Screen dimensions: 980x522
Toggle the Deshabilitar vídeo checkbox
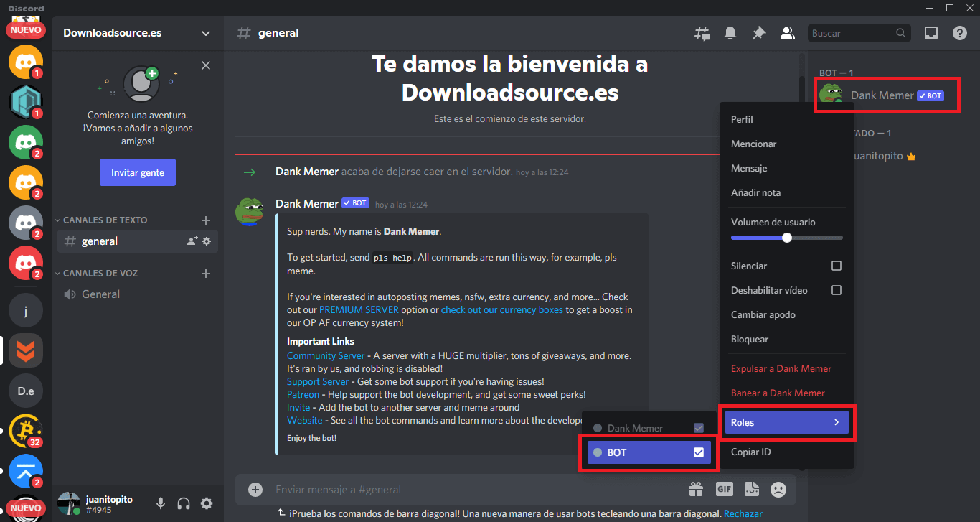(x=836, y=290)
